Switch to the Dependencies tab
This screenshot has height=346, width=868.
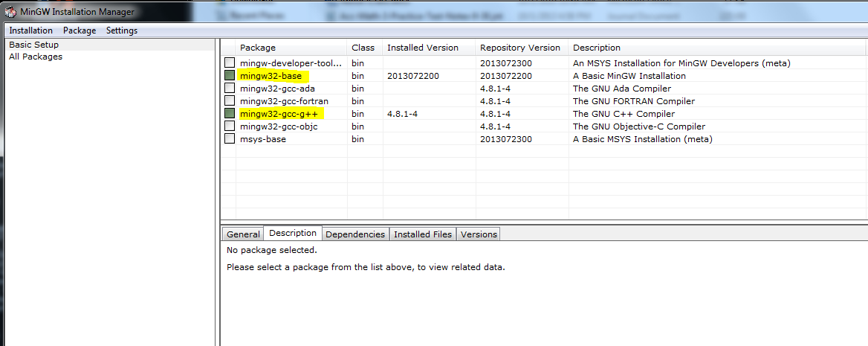coord(355,234)
